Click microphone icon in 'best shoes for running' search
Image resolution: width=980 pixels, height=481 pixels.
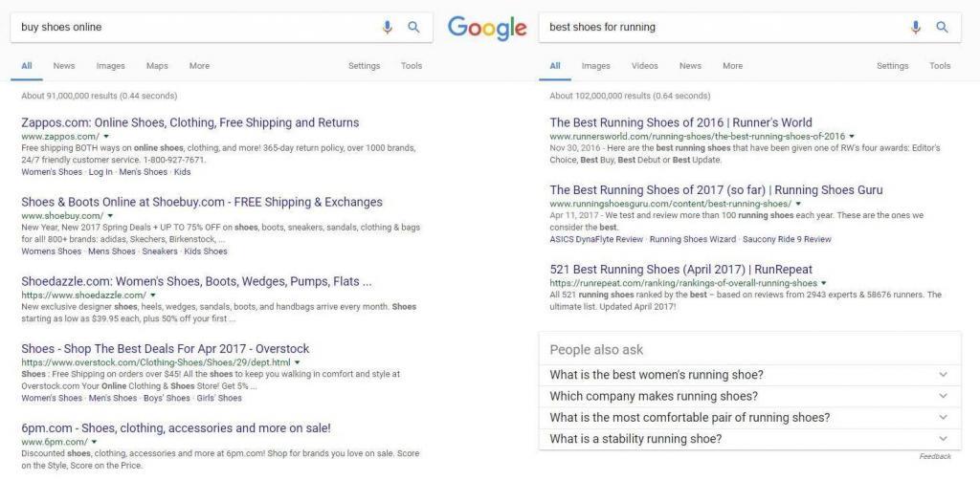pyautogui.click(x=916, y=27)
